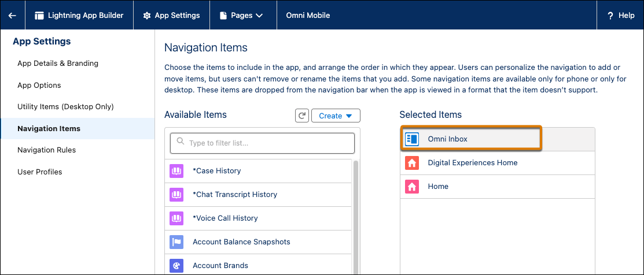
Task: Open Utility Items (Desktop Only)
Action: pyautogui.click(x=65, y=106)
